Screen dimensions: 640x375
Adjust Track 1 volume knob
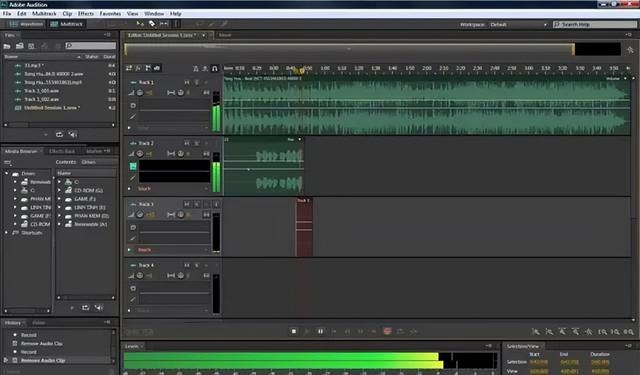point(140,93)
